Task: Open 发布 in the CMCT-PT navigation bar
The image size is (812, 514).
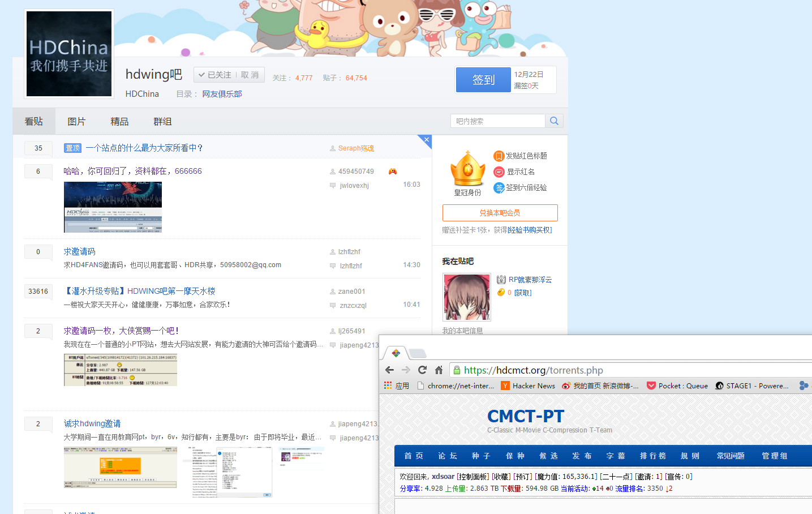Action: 582,456
